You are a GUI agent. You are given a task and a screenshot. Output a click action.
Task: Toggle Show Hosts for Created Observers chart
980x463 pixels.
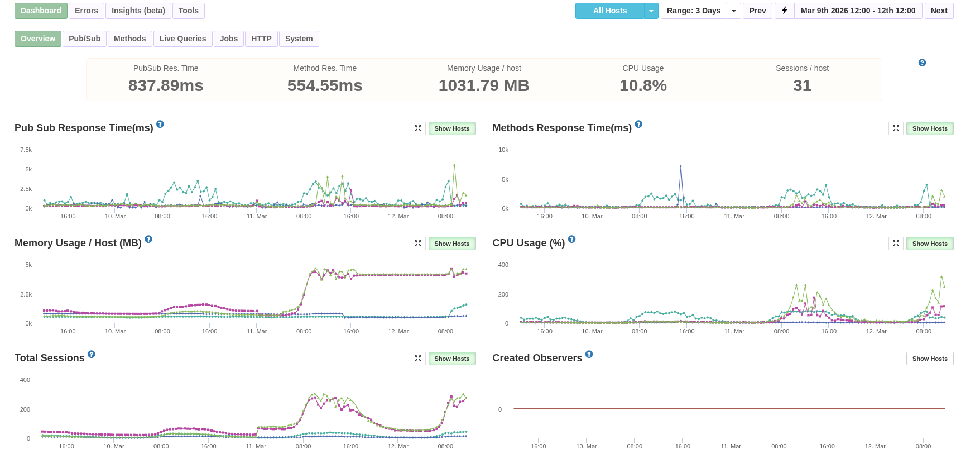(929, 359)
